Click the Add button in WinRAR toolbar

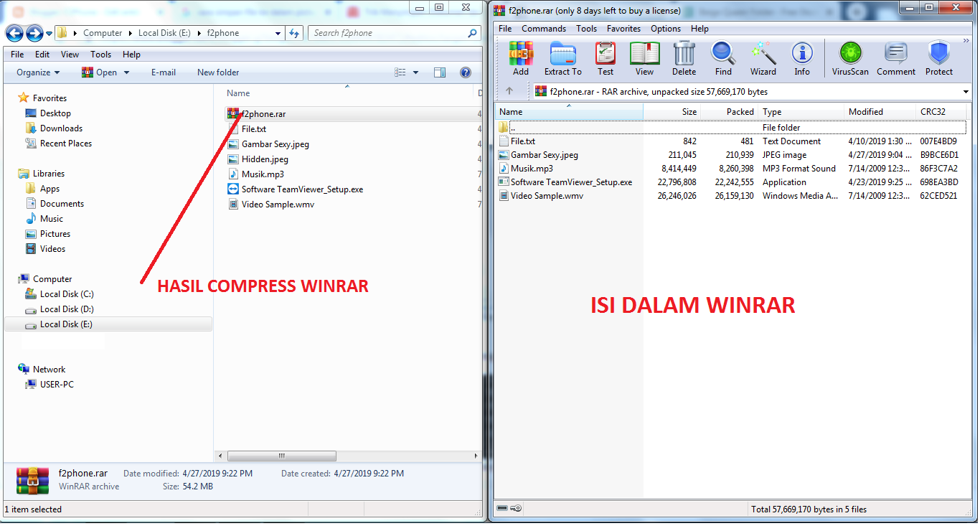pyautogui.click(x=521, y=58)
